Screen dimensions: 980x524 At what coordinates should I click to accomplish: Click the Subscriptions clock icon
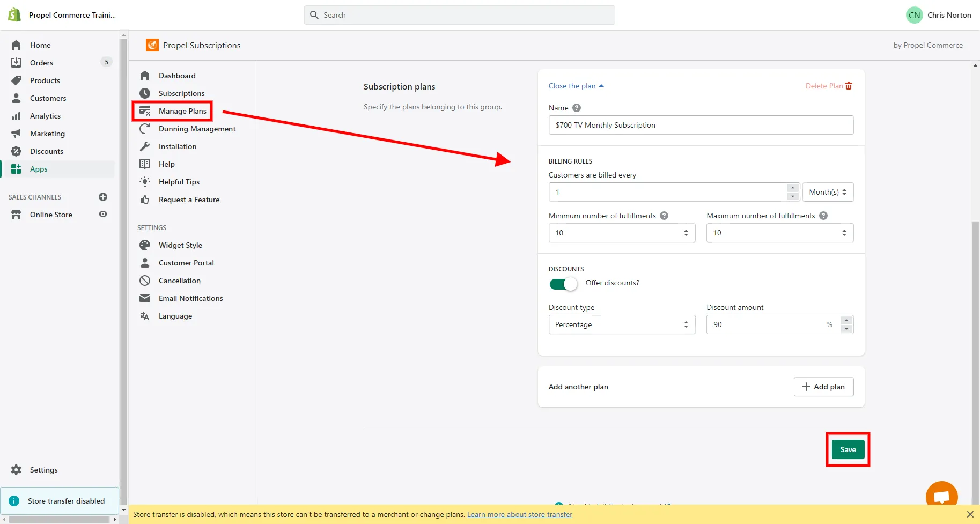tap(145, 93)
